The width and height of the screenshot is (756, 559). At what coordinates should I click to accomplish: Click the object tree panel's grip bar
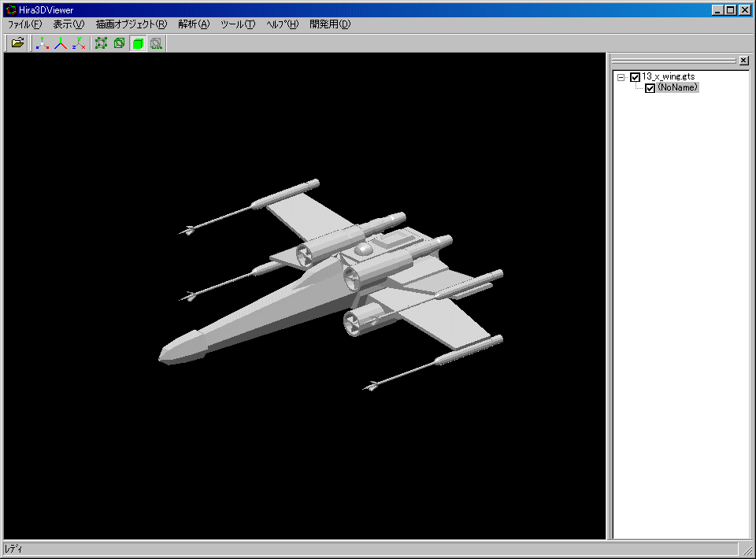pyautogui.click(x=673, y=61)
